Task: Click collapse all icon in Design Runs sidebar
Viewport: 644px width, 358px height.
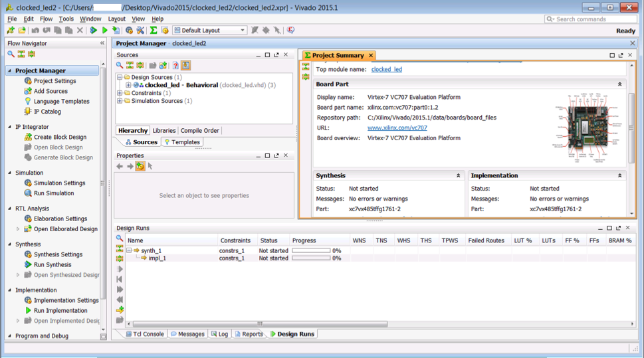Action: [120, 248]
